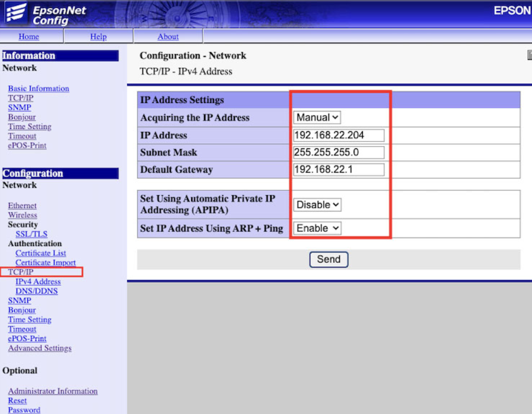Open the ARP + Ping Enable dropdown

[317, 228]
